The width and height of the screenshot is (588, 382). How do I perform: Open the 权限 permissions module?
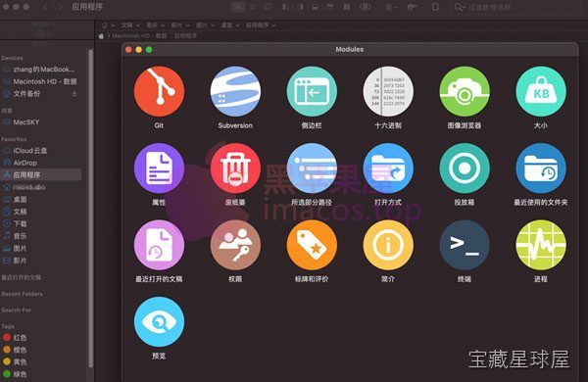click(x=235, y=245)
